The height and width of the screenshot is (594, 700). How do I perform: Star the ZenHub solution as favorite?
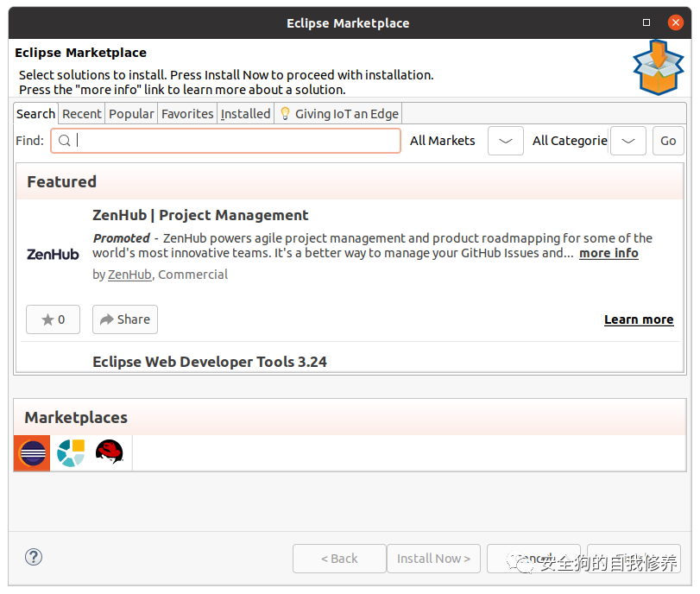54,319
